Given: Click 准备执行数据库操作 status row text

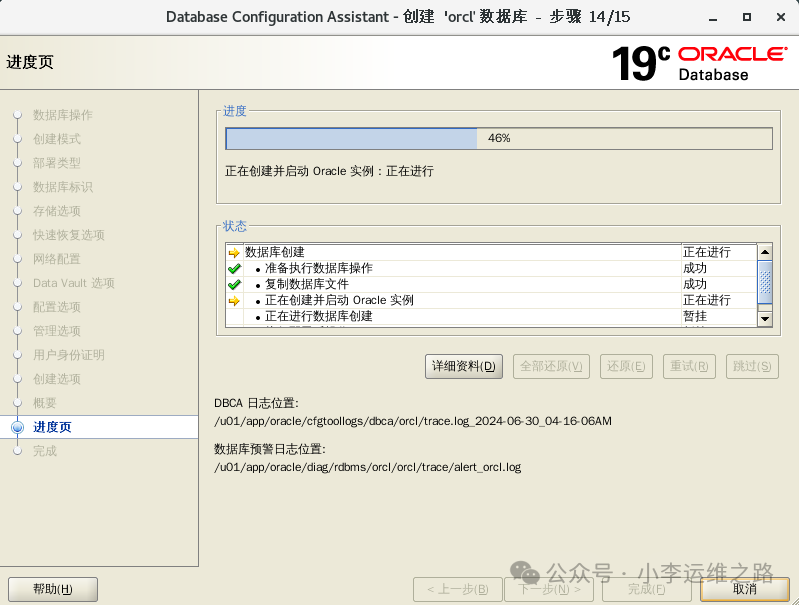Looking at the screenshot, I should coord(319,268).
